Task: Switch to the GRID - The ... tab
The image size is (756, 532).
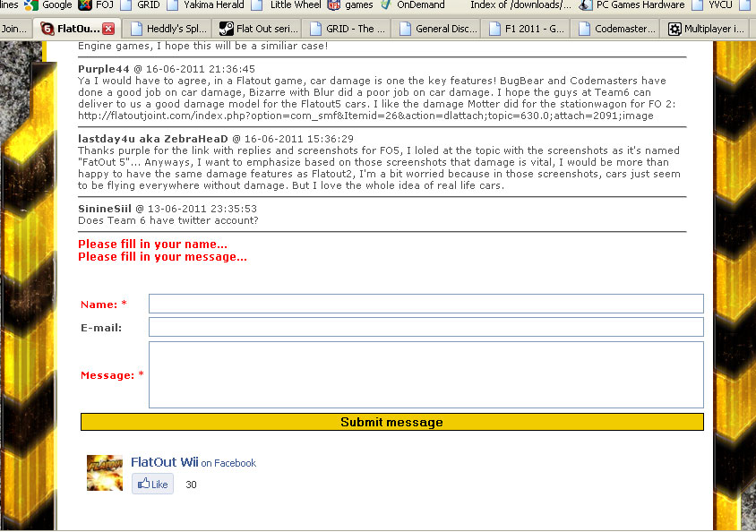Action: [348, 29]
